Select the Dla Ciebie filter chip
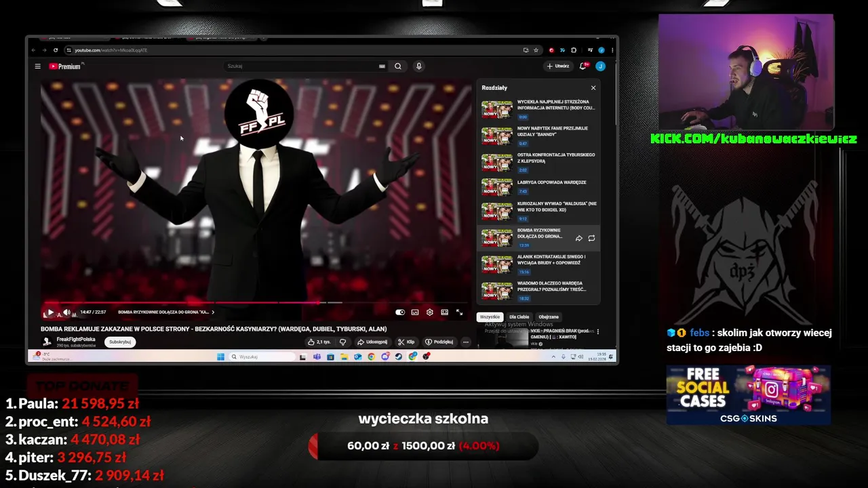Image resolution: width=868 pixels, height=488 pixels. point(519,317)
